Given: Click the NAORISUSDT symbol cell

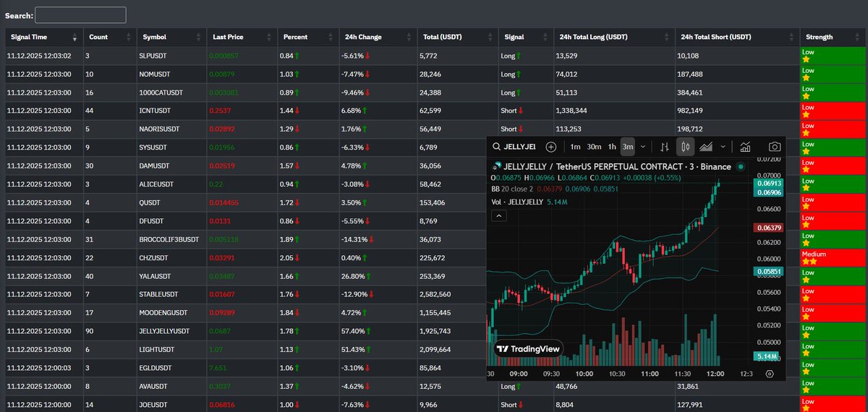Looking at the screenshot, I should pyautogui.click(x=171, y=129).
